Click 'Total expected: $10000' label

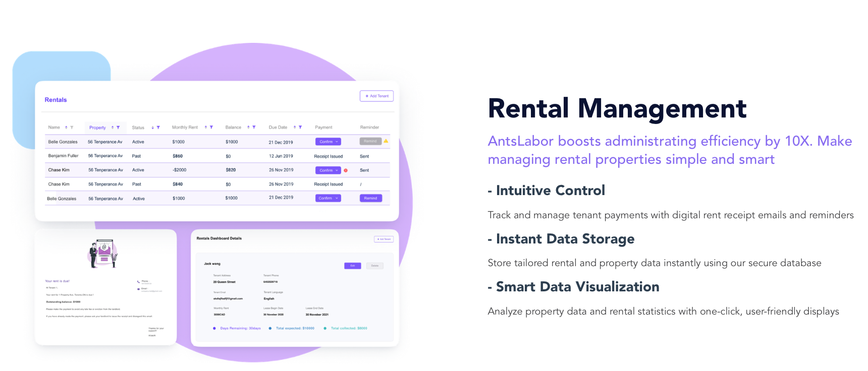pos(295,328)
